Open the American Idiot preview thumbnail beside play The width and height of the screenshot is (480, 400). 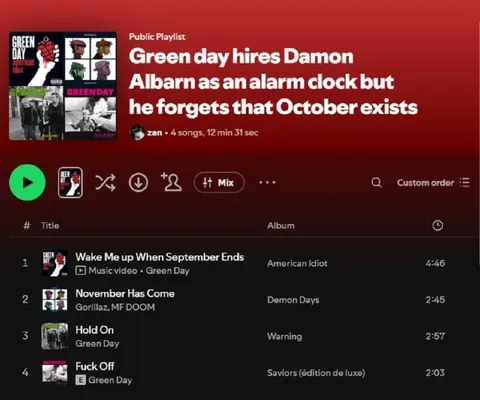point(70,182)
